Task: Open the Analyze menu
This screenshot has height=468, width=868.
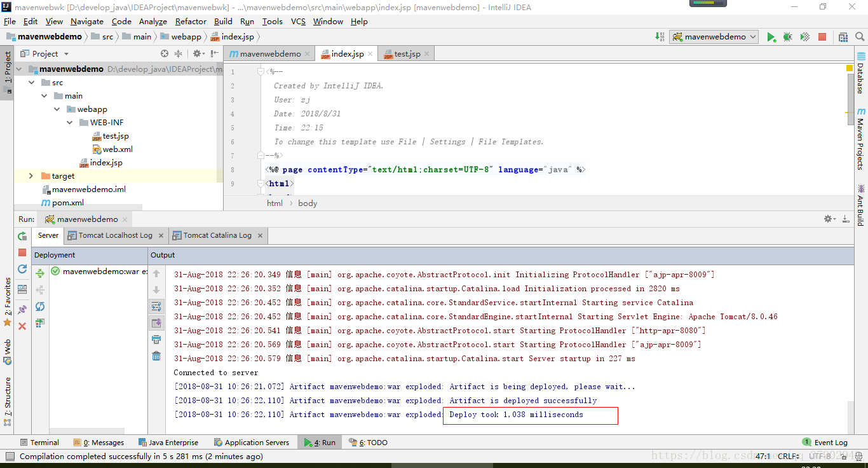Action: [153, 21]
